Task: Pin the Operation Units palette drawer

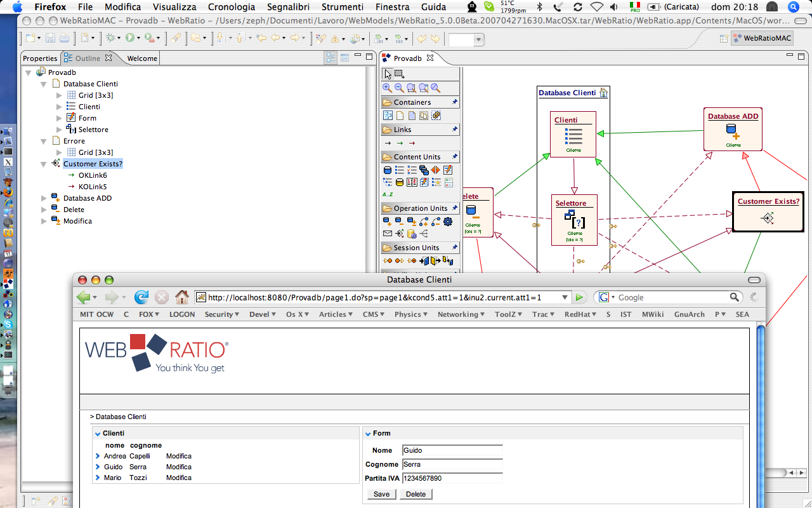Action: (454, 208)
